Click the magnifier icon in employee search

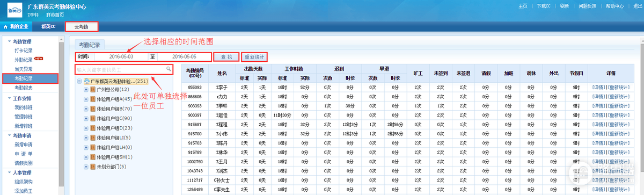(x=168, y=69)
